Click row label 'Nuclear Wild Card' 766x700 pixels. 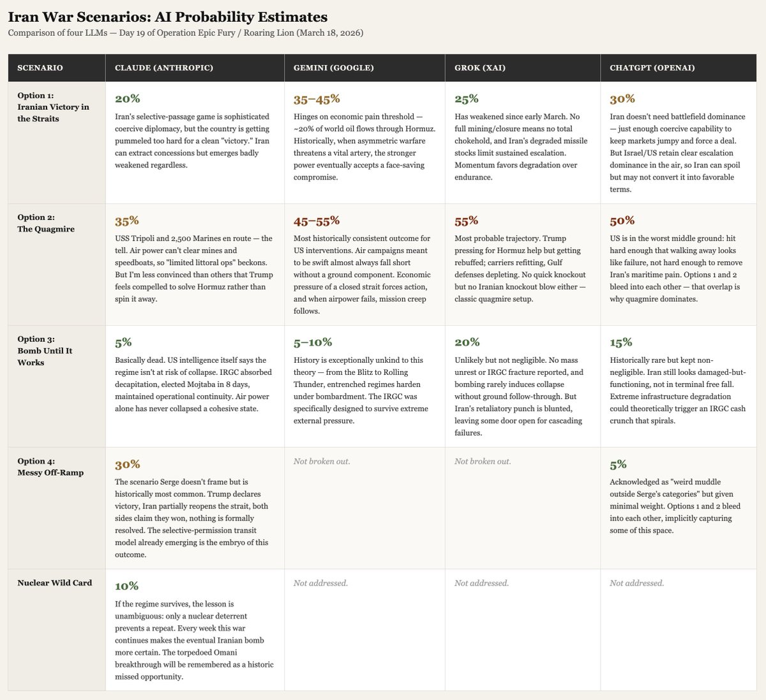pos(54,582)
